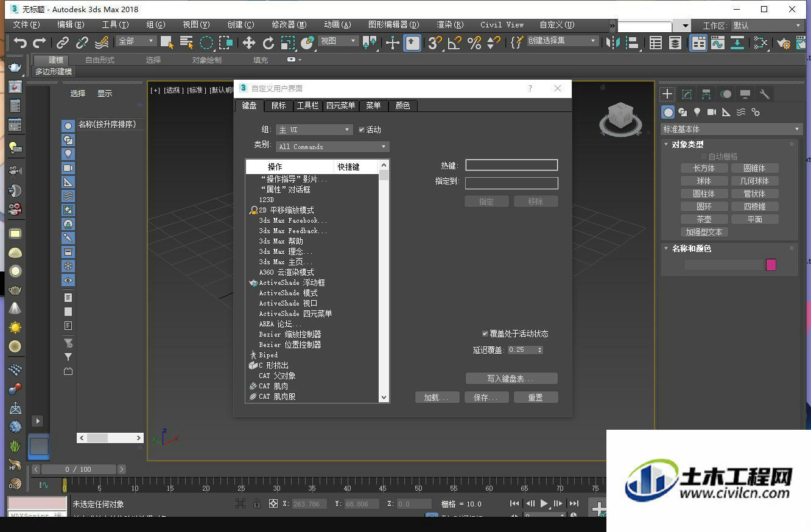Toggle the geometry display filter in Scene Explorer
This screenshot has height=532, width=811.
point(68,125)
